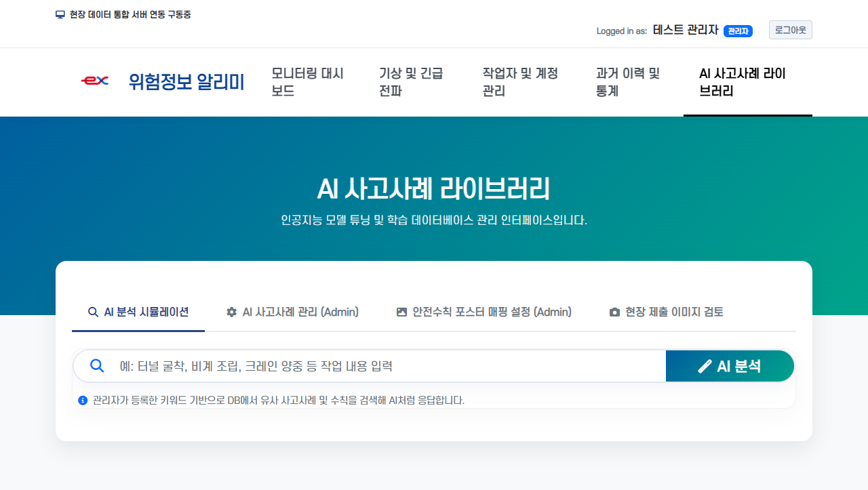
Task: Open 과거 이력 및 통계 menu
Action: [x=631, y=82]
